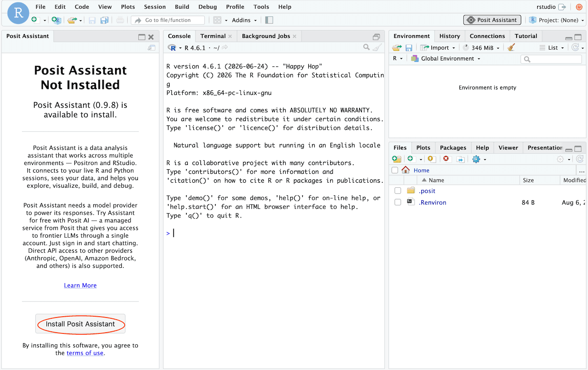
Task: Click the Environment search box
Action: click(x=551, y=59)
